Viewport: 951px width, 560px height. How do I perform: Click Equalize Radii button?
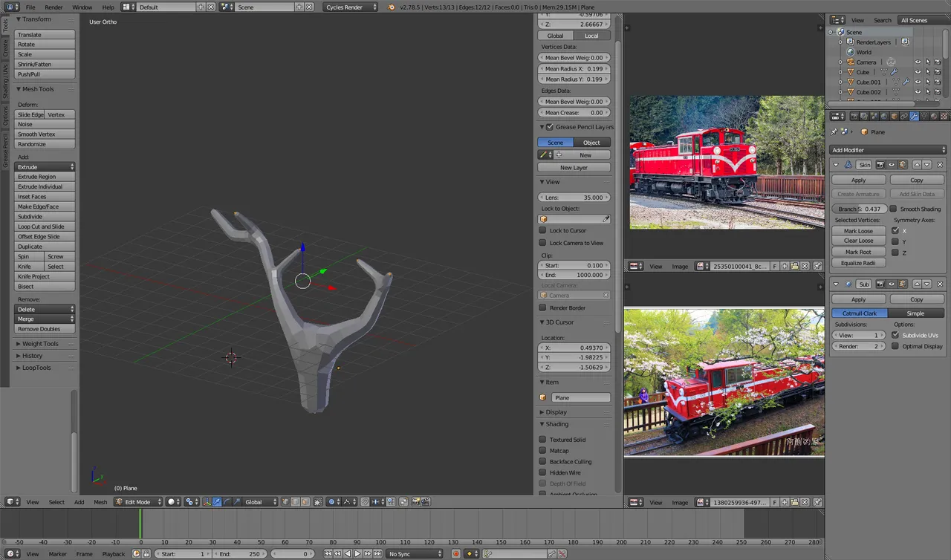[858, 263]
